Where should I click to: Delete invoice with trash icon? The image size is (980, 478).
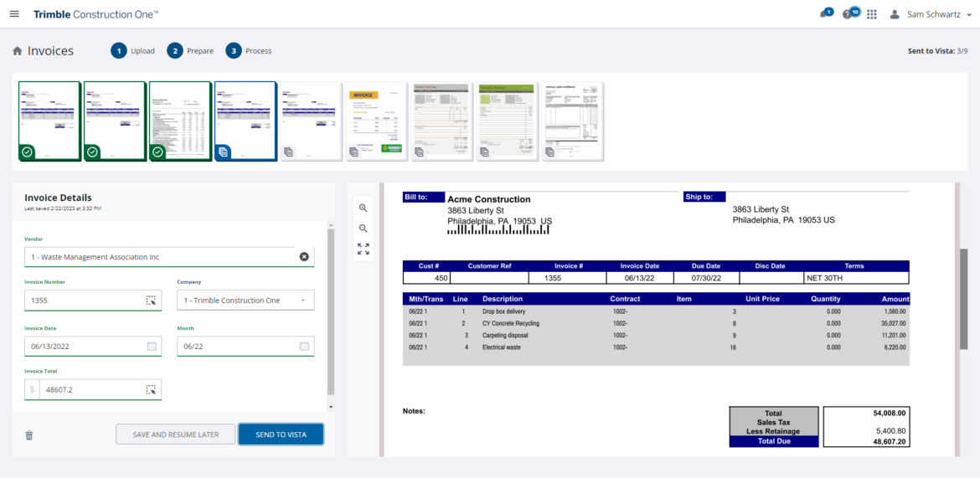pyautogui.click(x=28, y=434)
